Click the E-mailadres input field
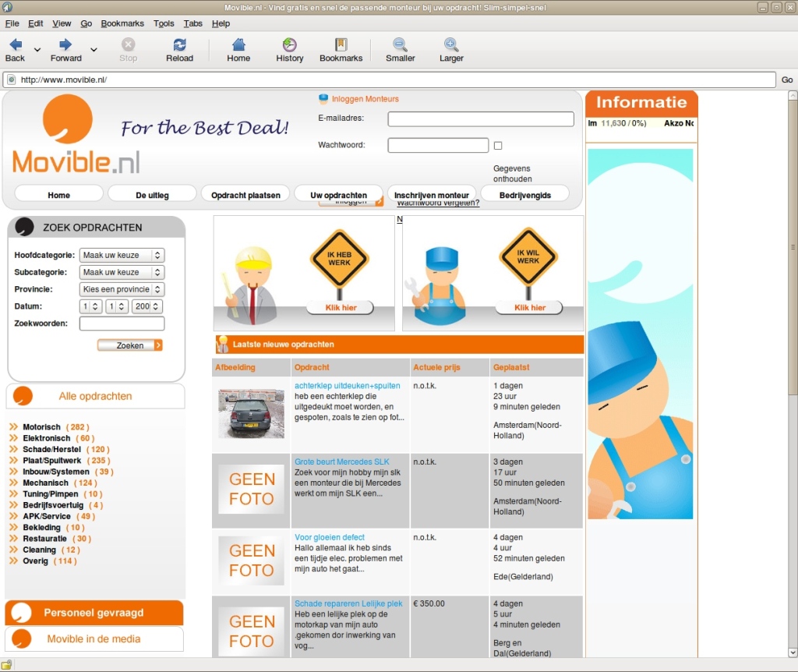Viewport: 798px width, 672px height. tap(481, 119)
